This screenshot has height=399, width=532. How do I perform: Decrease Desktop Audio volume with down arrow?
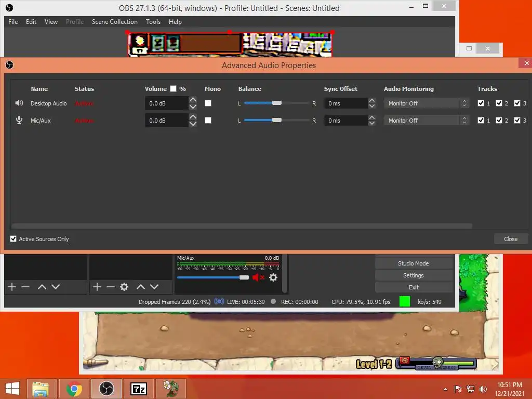(x=193, y=107)
